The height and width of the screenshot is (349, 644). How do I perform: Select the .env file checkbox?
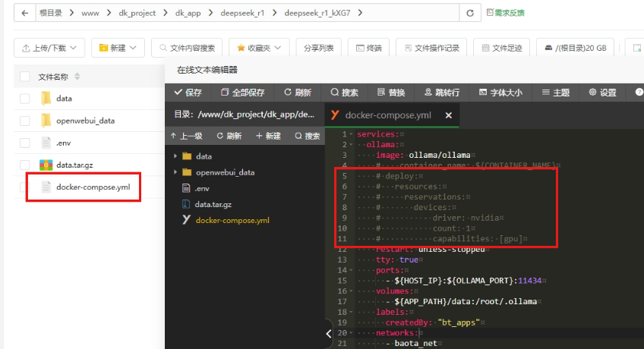pyautogui.click(x=25, y=143)
